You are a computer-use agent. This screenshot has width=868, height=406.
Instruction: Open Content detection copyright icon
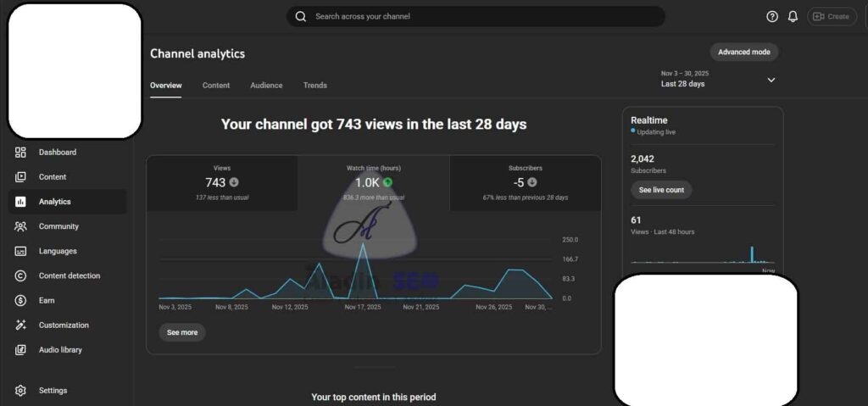(20, 275)
